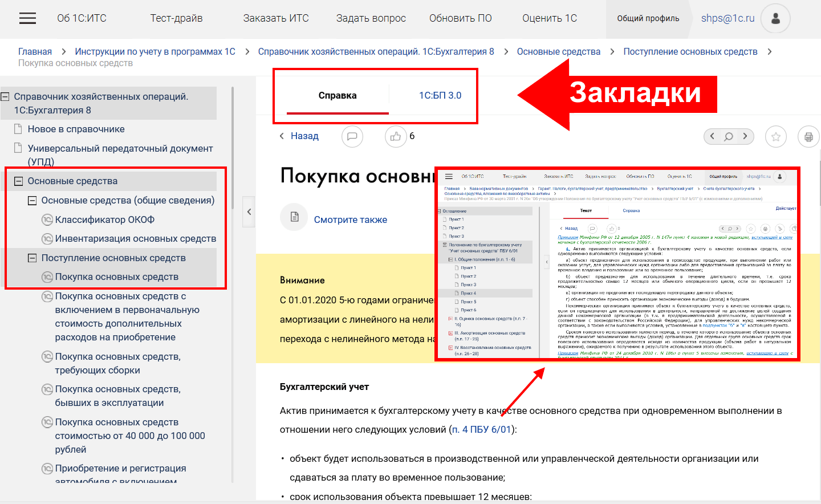821x504 pixels.
Task: Click 1C icon beside Покупка основных средств, бывших в эксплуатации
Action: 47,389
